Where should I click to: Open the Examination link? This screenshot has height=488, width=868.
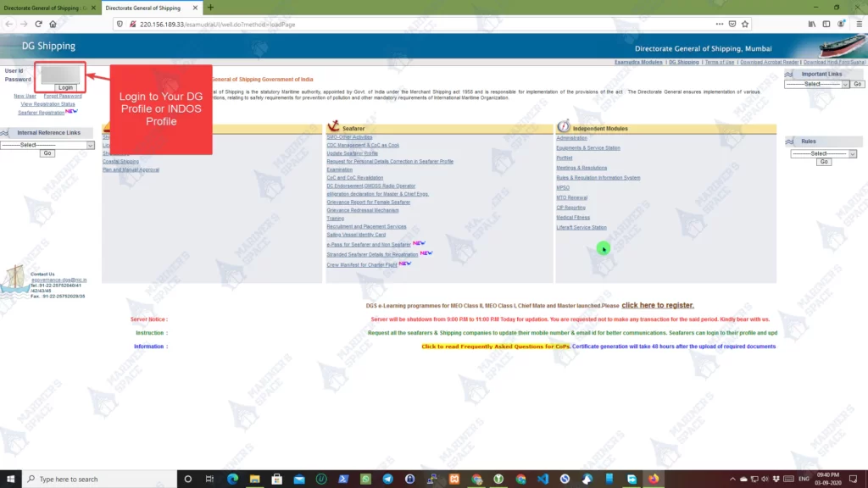pos(339,169)
